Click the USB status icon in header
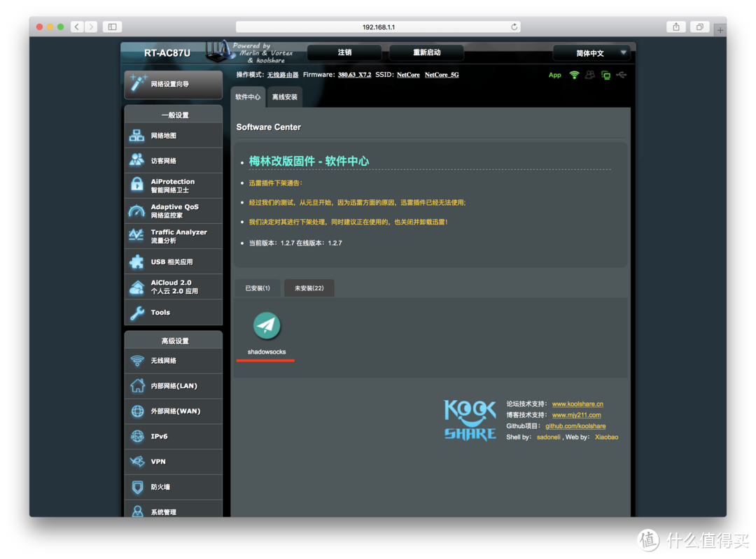 [622, 75]
